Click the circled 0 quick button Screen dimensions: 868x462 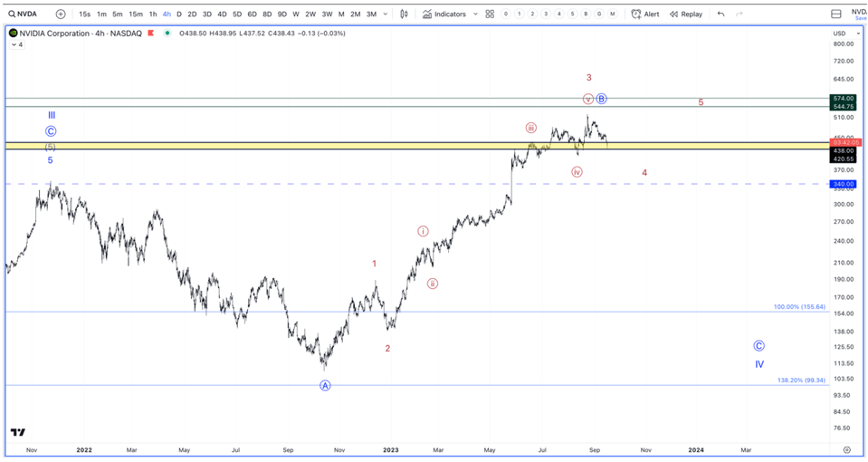click(x=505, y=14)
